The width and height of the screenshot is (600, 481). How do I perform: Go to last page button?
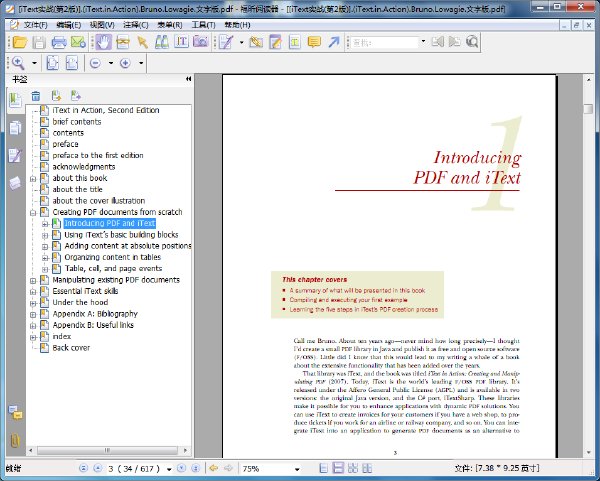(x=196, y=468)
